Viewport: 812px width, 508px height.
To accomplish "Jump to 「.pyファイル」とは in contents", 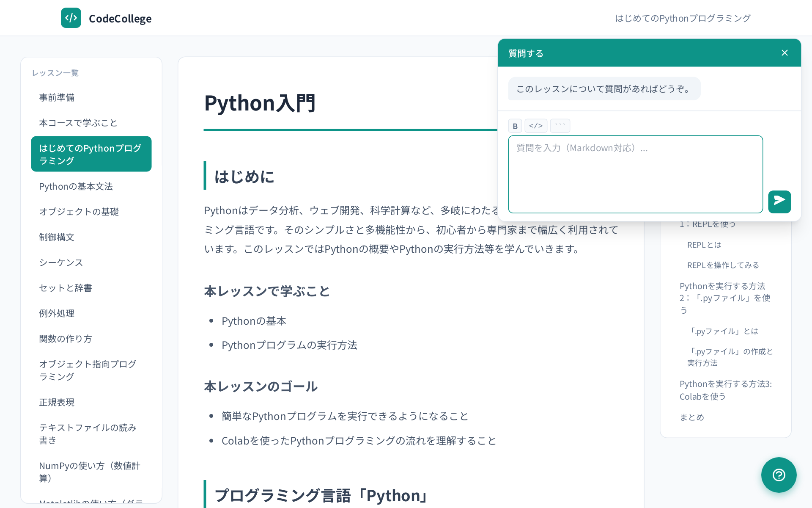I will 723,331.
